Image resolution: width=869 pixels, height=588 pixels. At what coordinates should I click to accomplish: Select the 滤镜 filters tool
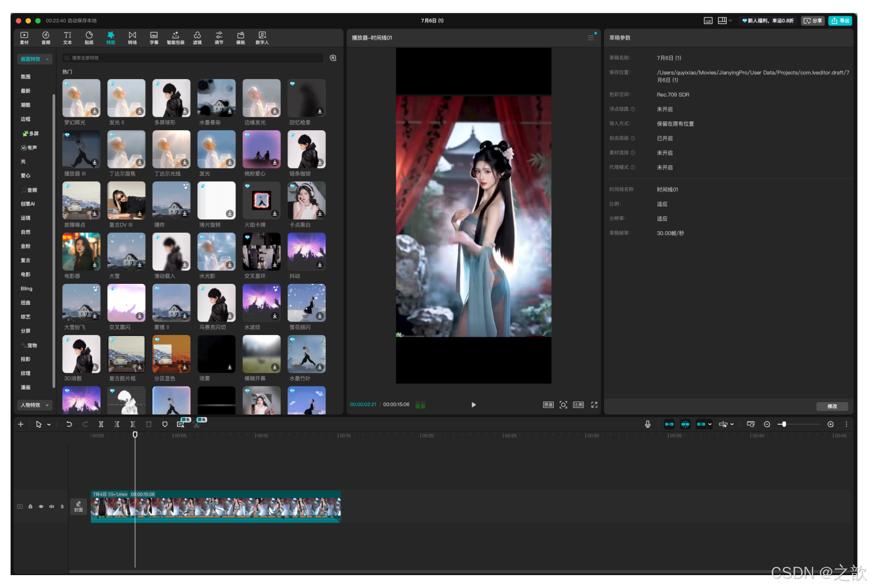197,38
